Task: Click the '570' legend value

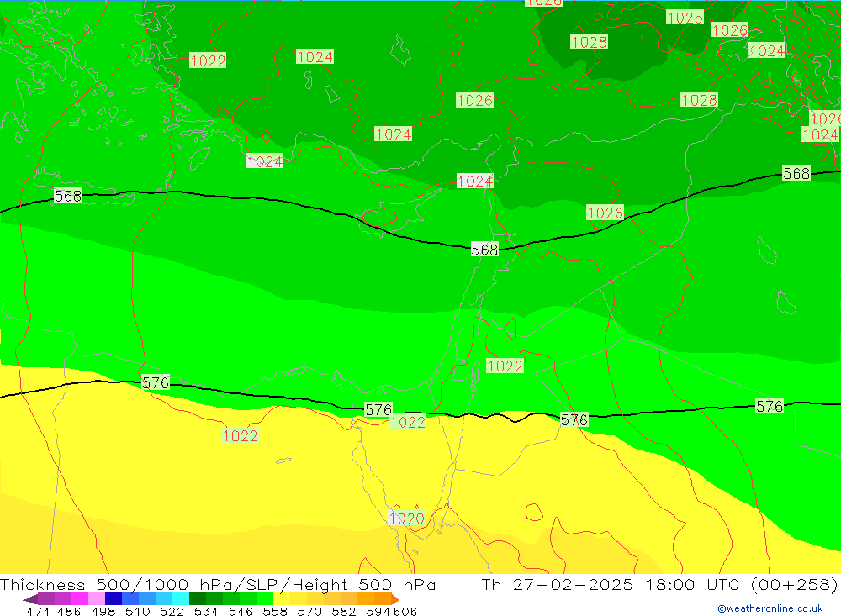Action: (x=309, y=611)
